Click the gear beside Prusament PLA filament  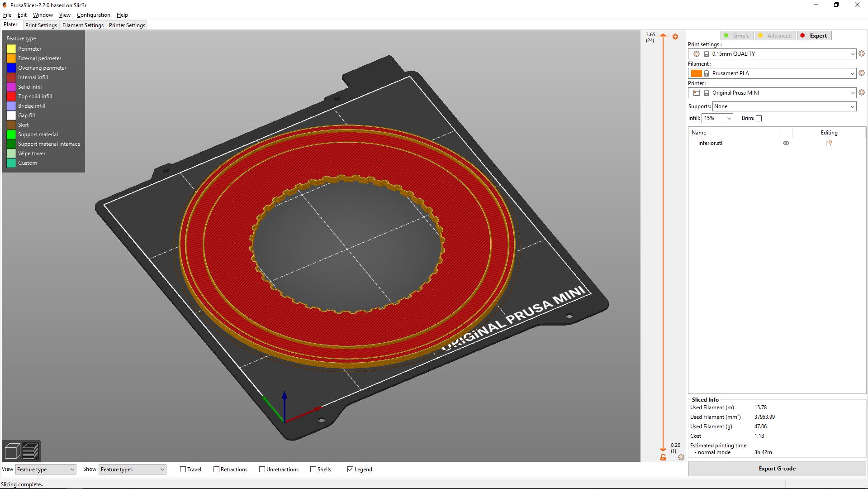coord(861,73)
